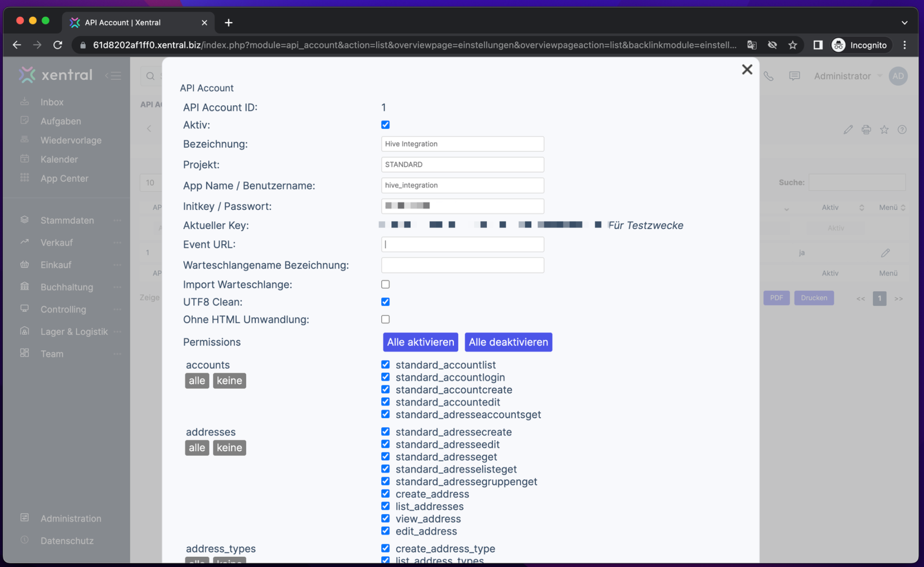The image size is (924, 567).
Task: Select the App Center menu item
Action: tap(64, 178)
